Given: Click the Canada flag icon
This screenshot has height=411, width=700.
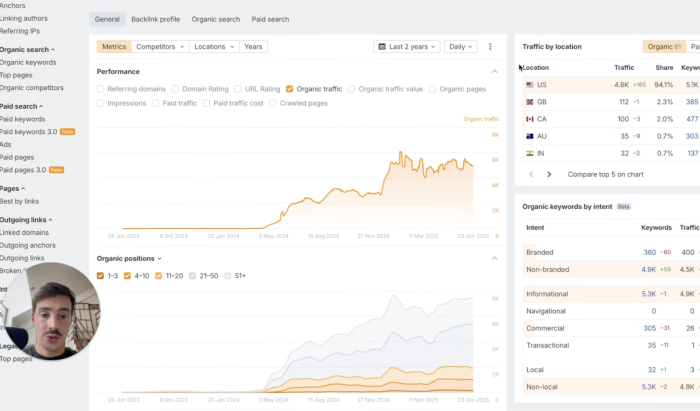Looking at the screenshot, I should [x=530, y=119].
